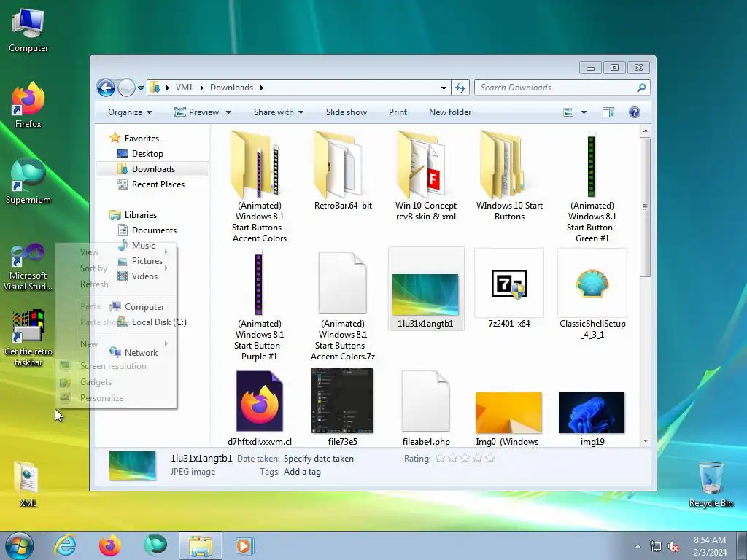747x560 pixels.
Task: Open the Supermium desktop shortcut
Action: click(28, 182)
